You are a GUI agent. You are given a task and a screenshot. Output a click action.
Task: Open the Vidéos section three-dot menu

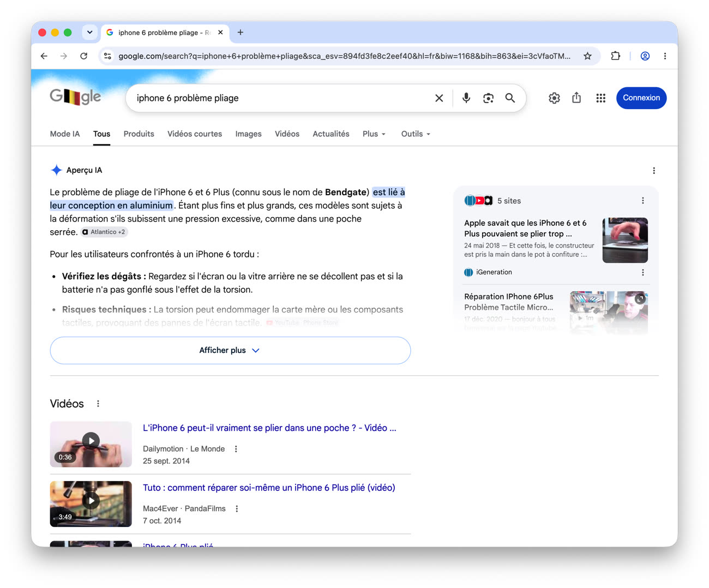pos(98,404)
